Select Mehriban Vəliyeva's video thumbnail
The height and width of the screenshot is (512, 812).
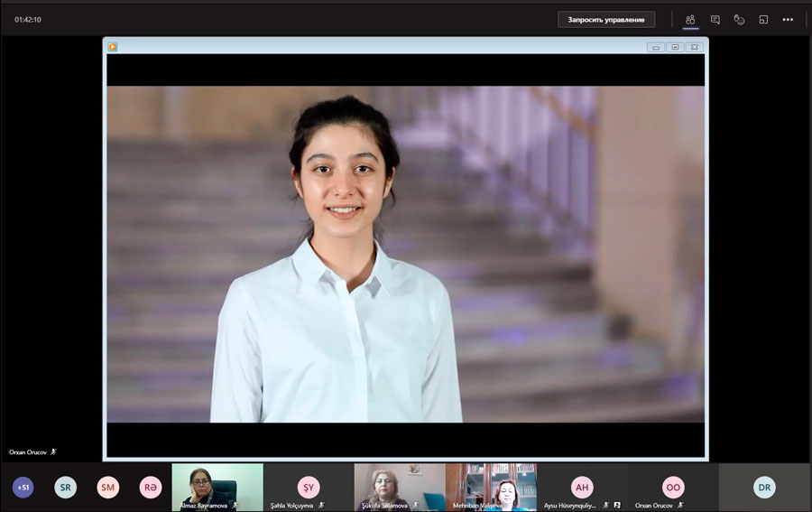[x=492, y=487]
